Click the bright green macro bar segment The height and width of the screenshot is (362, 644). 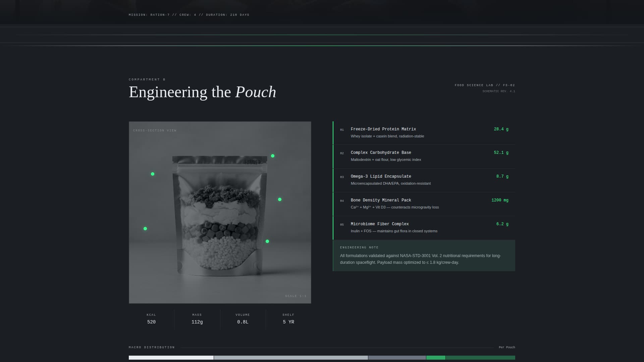pyautogui.click(x=436, y=358)
